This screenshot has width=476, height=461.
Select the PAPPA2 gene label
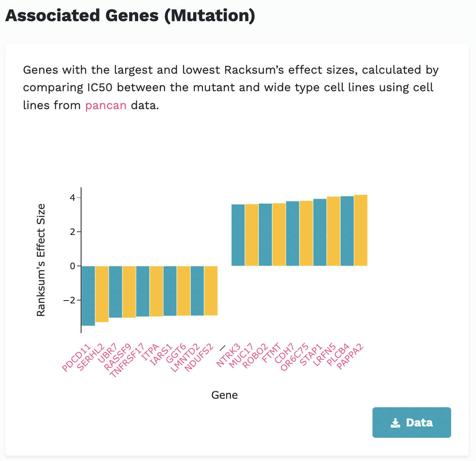click(x=350, y=356)
